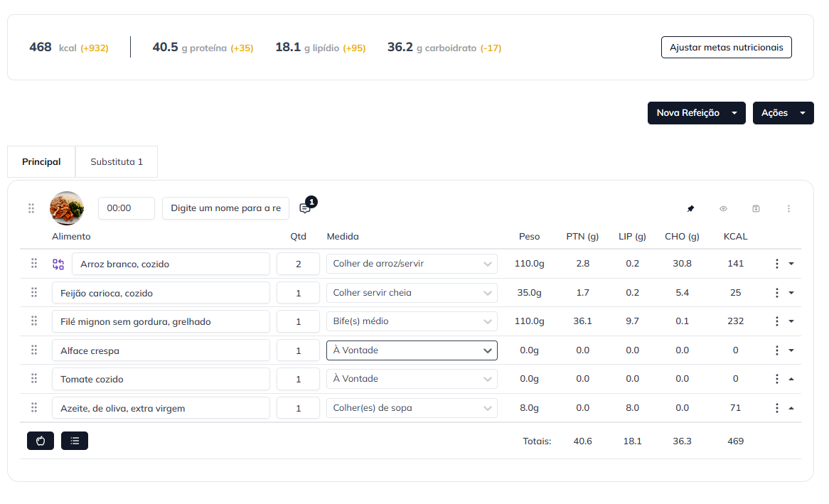Click the save meal disk icon

(756, 209)
